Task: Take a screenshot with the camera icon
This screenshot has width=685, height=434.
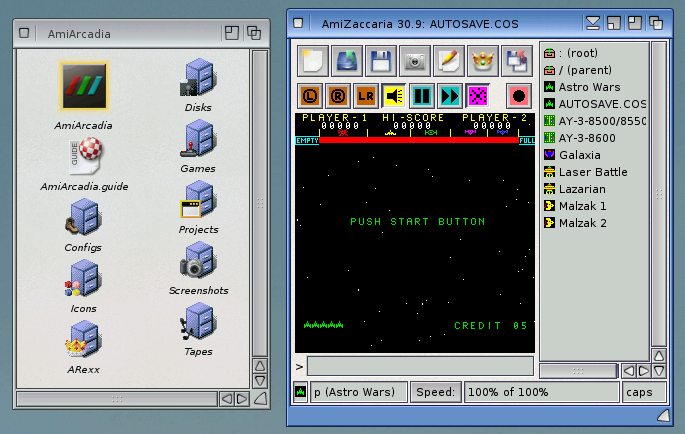Action: coord(415,61)
